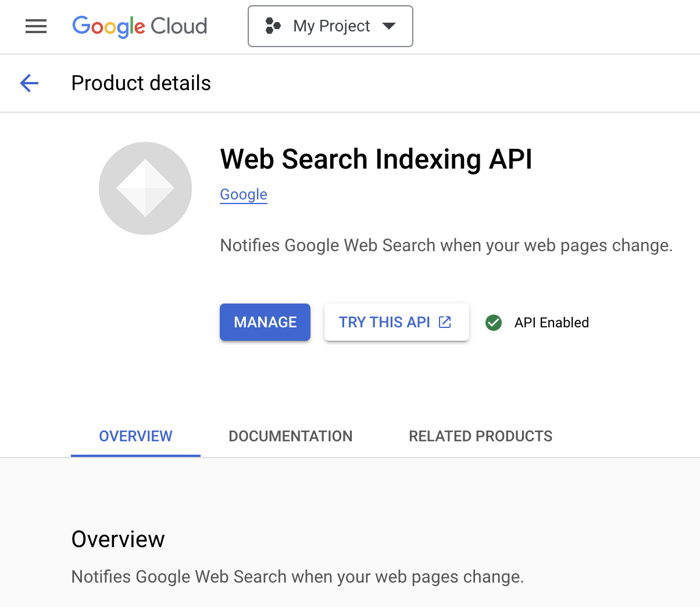The height and width of the screenshot is (607, 700).
Task: Click the diamond emblem inside the product logo
Action: (145, 188)
